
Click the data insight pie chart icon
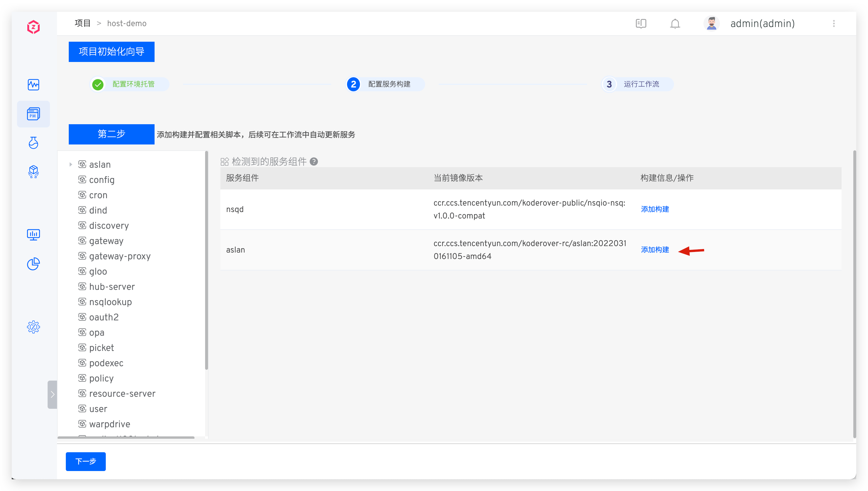click(33, 264)
